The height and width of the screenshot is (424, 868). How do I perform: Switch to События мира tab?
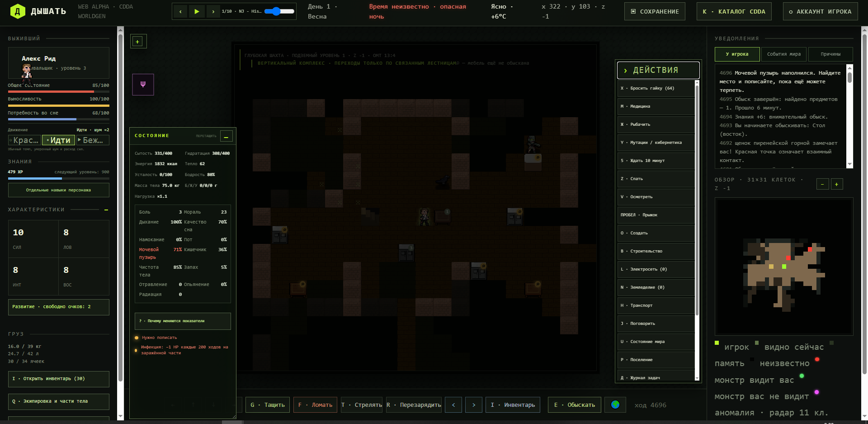click(x=784, y=54)
